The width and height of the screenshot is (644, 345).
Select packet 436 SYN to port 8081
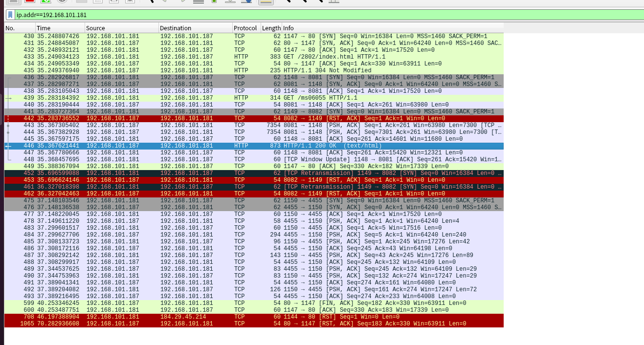(x=254, y=77)
